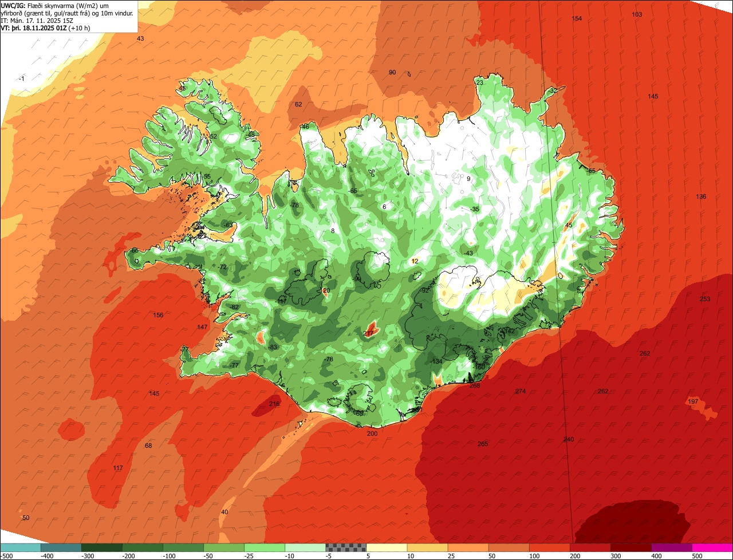Click the map value '-35'
This screenshot has width=733, height=560.
click(x=474, y=209)
